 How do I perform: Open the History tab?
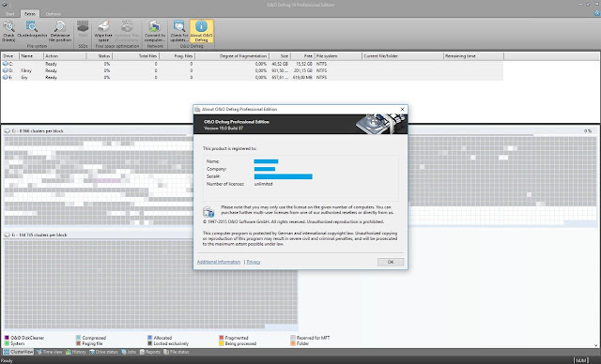(x=76, y=352)
